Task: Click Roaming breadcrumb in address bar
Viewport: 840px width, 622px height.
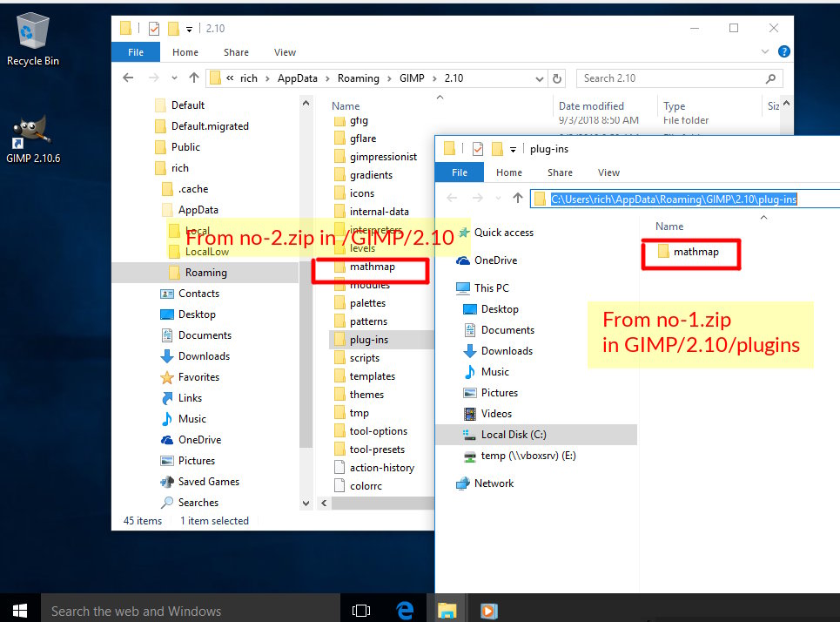Action: click(x=358, y=78)
